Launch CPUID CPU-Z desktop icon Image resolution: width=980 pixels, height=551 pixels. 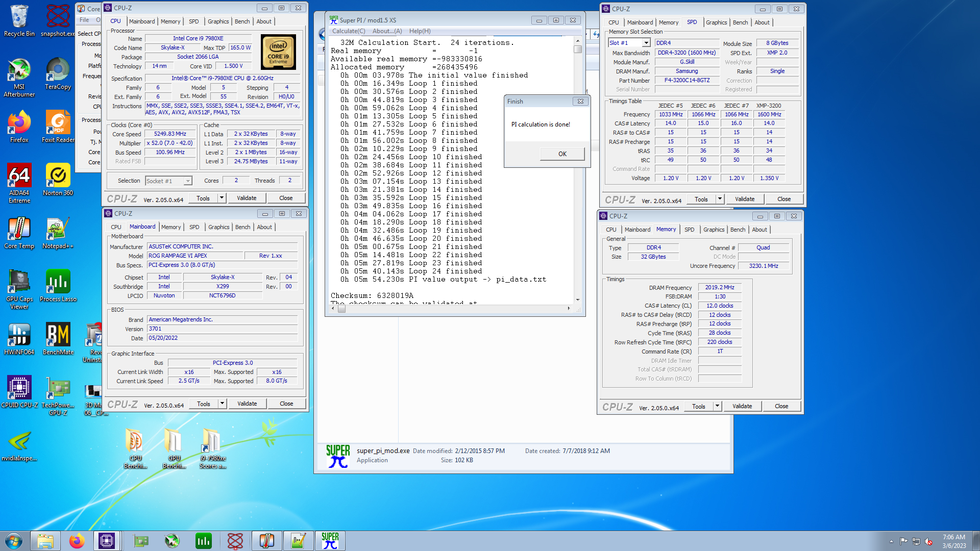[19, 392]
